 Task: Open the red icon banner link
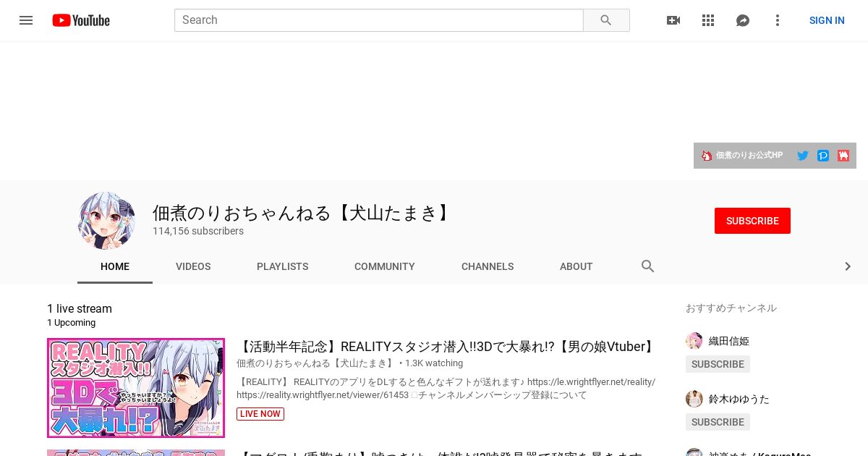pyautogui.click(x=843, y=156)
